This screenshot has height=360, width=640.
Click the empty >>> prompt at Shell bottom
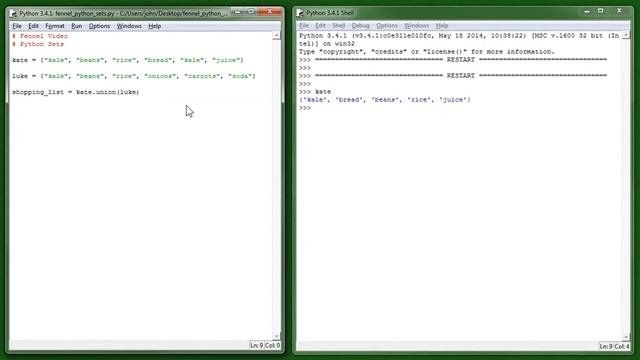(x=305, y=108)
